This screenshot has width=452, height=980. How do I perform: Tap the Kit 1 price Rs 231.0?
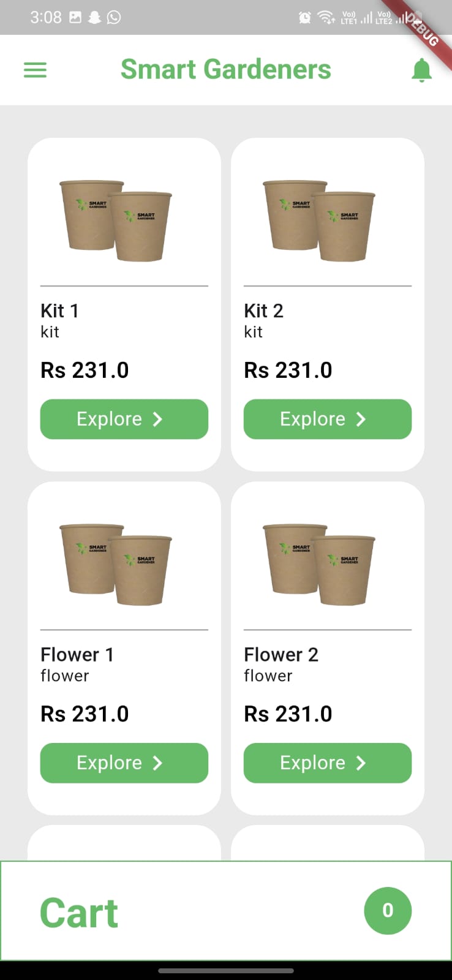click(85, 370)
